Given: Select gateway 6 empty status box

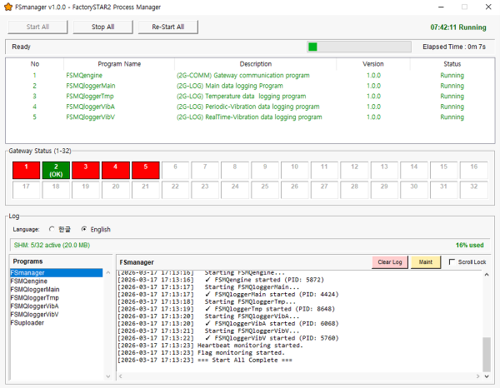Looking at the screenshot, I should pos(175,170).
